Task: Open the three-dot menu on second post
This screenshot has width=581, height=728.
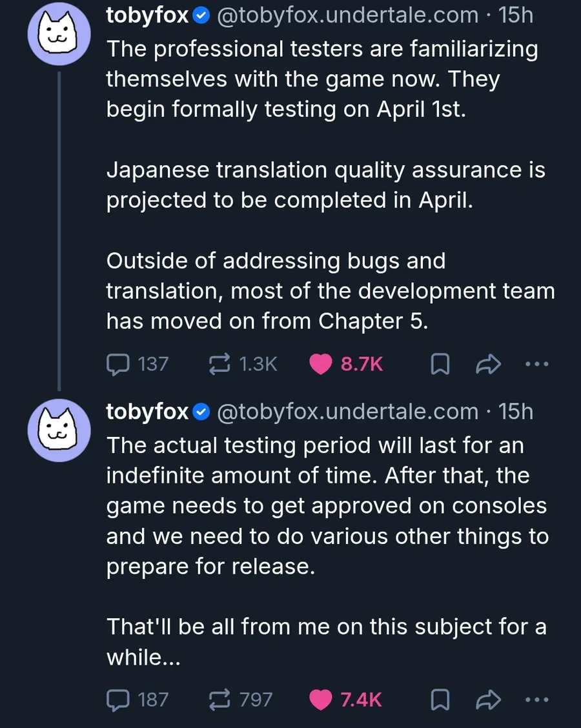Action: (x=536, y=700)
